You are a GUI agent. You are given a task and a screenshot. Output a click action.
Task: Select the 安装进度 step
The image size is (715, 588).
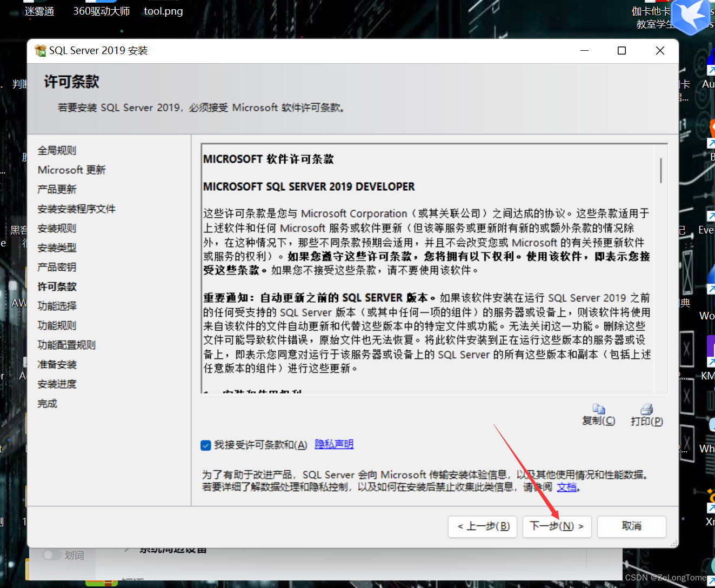click(57, 384)
